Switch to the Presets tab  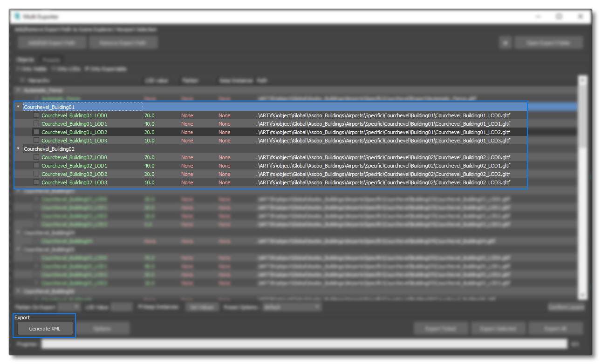pyautogui.click(x=51, y=60)
